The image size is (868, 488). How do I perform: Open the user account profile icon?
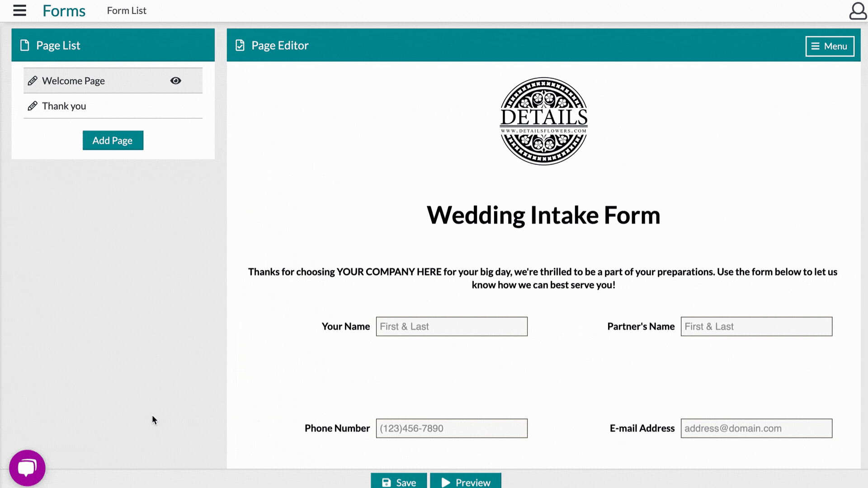[x=858, y=11]
